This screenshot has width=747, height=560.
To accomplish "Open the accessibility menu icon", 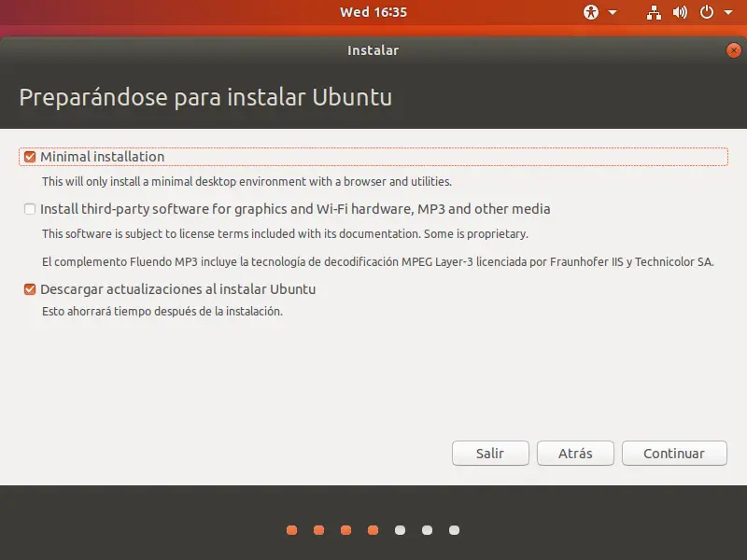I will [591, 12].
